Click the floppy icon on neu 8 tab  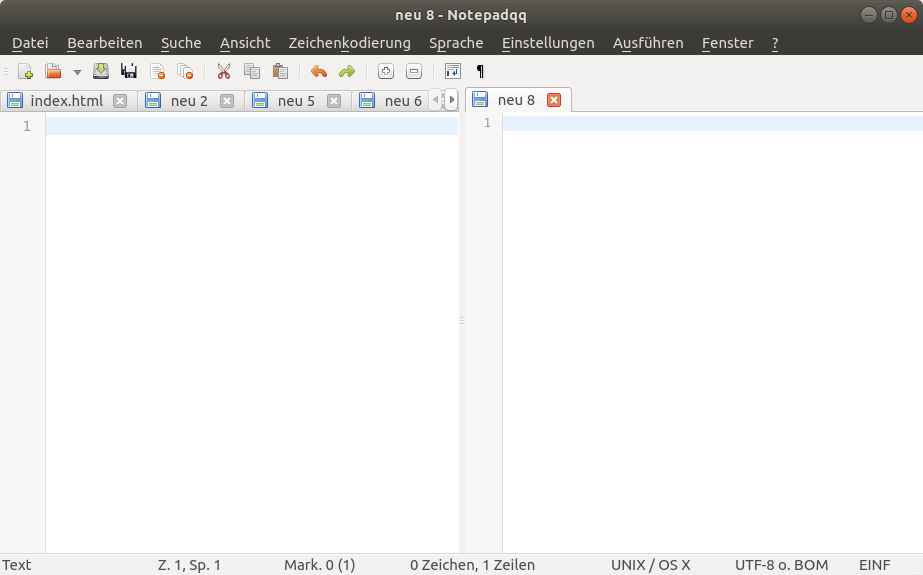[x=480, y=99]
